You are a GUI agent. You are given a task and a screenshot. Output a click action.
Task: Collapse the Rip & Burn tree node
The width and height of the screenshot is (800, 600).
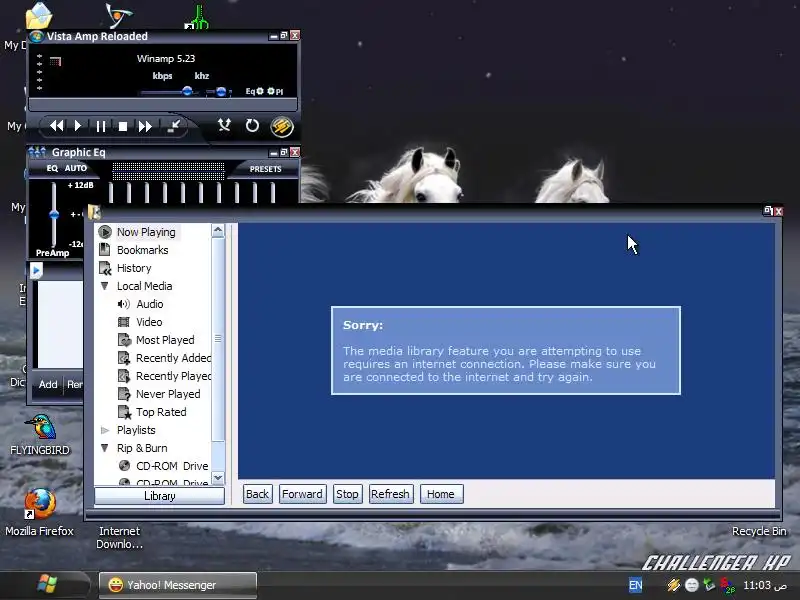click(x=105, y=448)
